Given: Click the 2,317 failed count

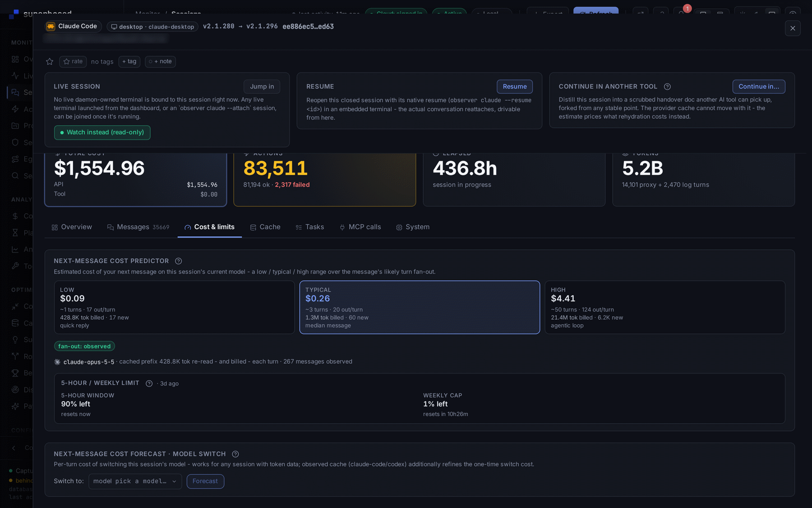Looking at the screenshot, I should [x=292, y=185].
